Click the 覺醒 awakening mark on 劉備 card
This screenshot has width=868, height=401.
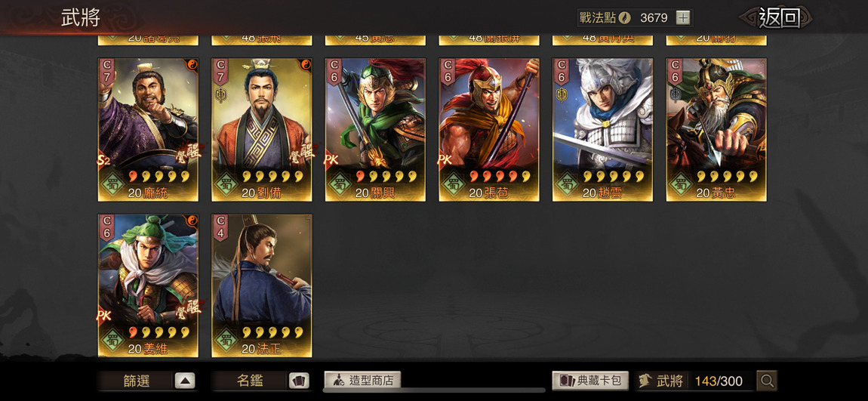(303, 150)
